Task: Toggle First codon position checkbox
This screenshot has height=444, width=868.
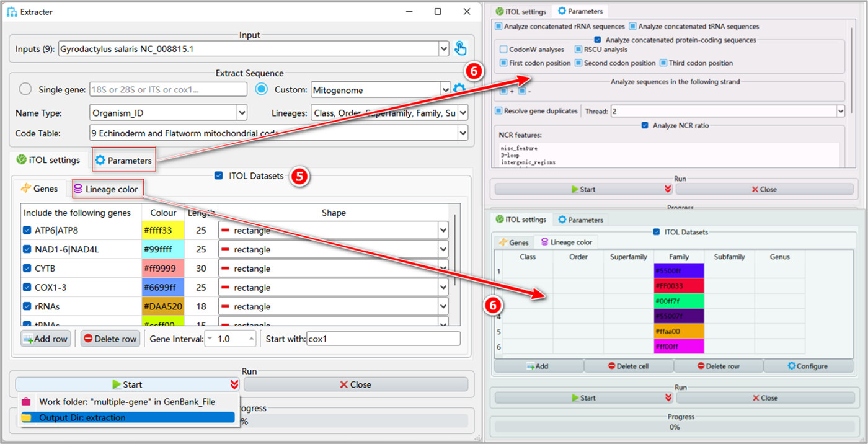Action: [503, 63]
